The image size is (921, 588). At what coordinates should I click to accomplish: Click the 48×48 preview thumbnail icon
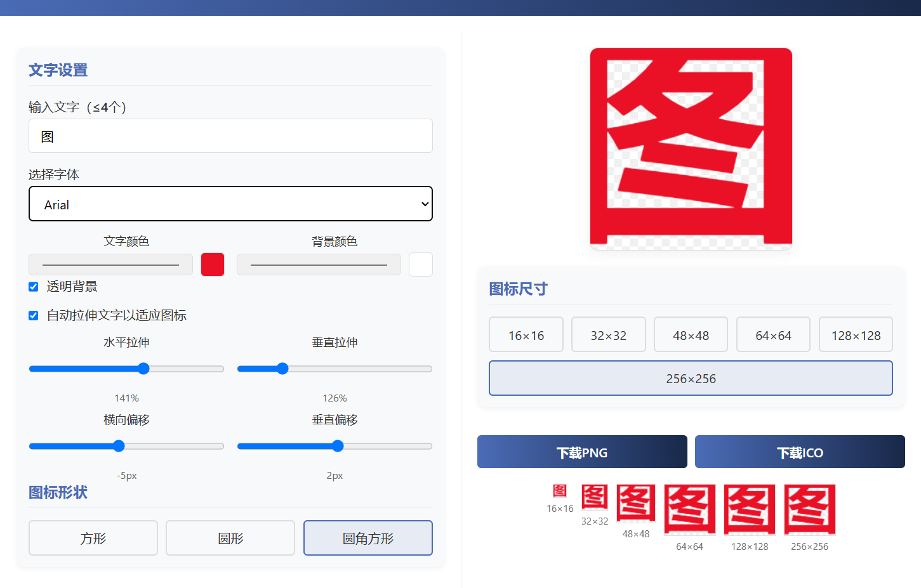635,504
